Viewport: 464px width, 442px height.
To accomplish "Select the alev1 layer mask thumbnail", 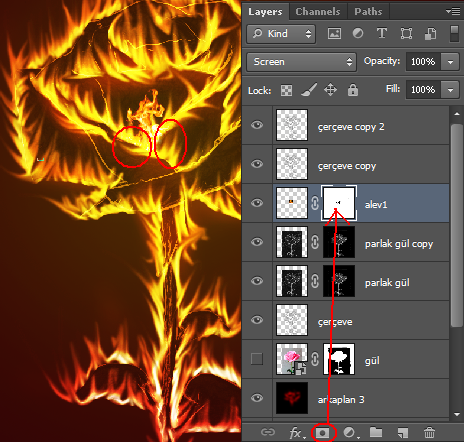I will (339, 203).
